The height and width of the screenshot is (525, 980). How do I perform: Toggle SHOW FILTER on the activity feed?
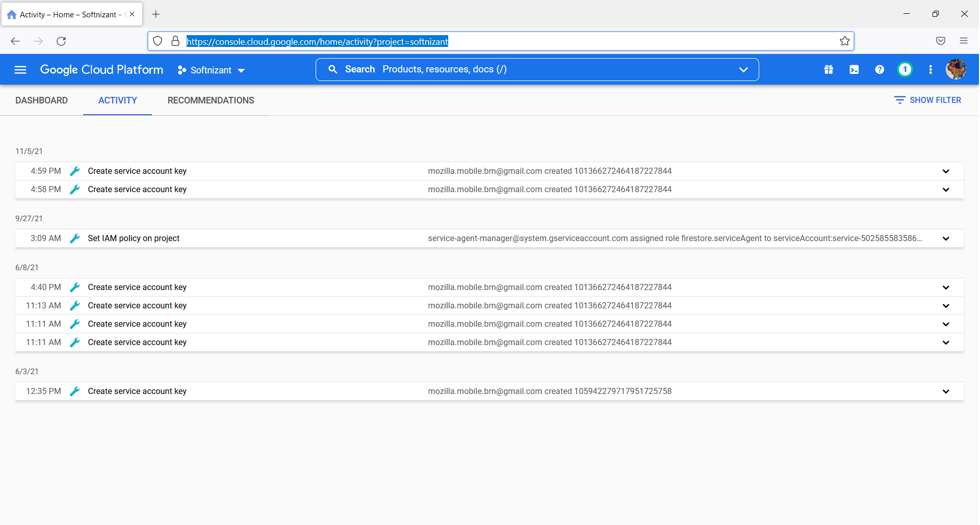click(x=927, y=100)
